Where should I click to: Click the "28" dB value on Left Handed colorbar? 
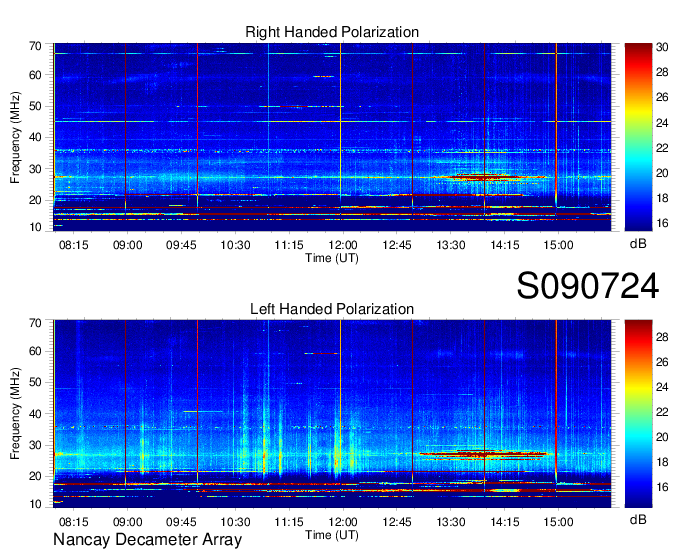tap(662, 337)
